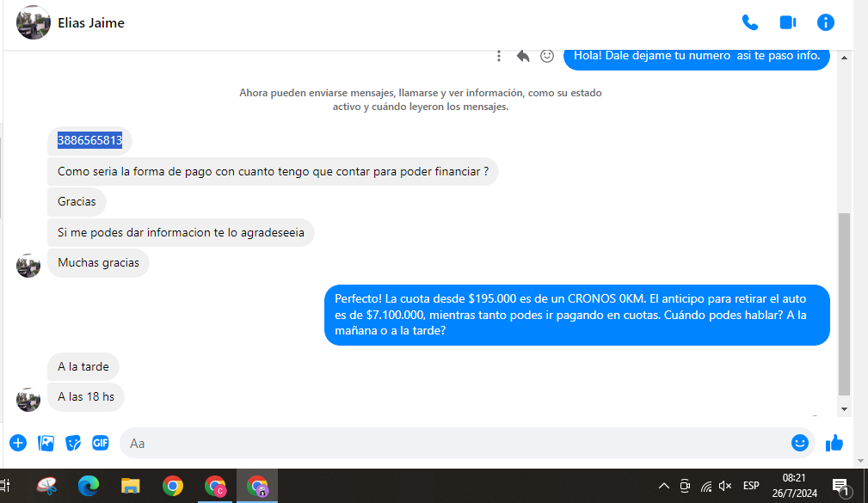868x503 pixels.
Task: Click the chat scrollbar's down arrow
Action: click(844, 408)
